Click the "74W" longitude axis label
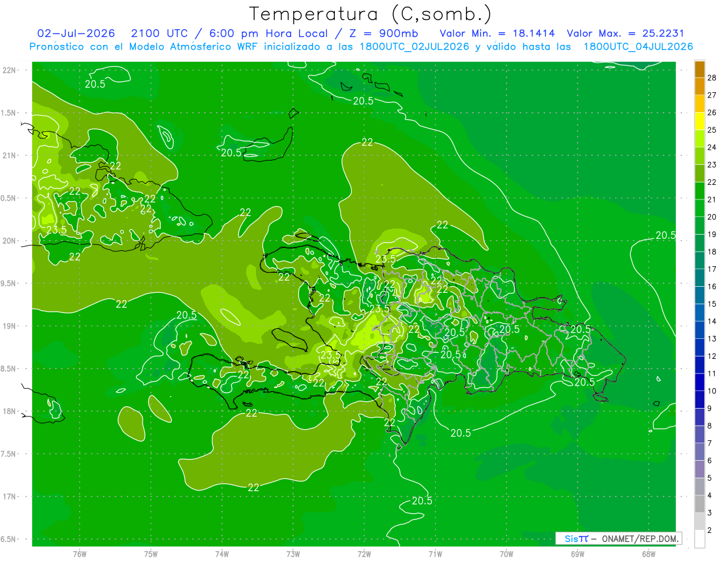Viewport: 728px width, 562px height. click(221, 554)
